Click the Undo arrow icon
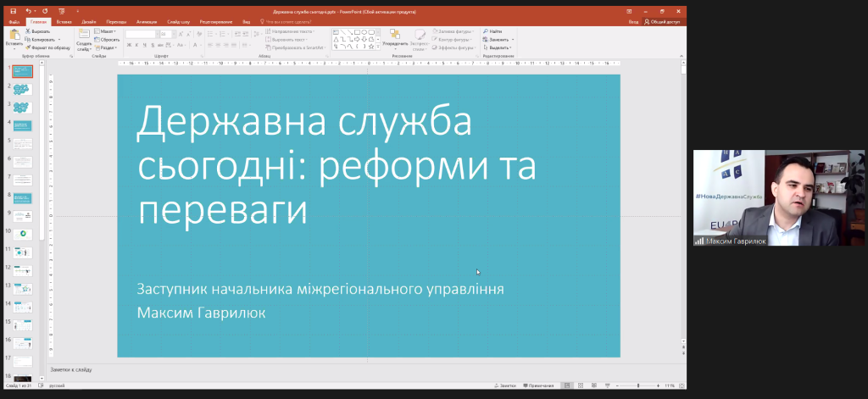 point(29,11)
